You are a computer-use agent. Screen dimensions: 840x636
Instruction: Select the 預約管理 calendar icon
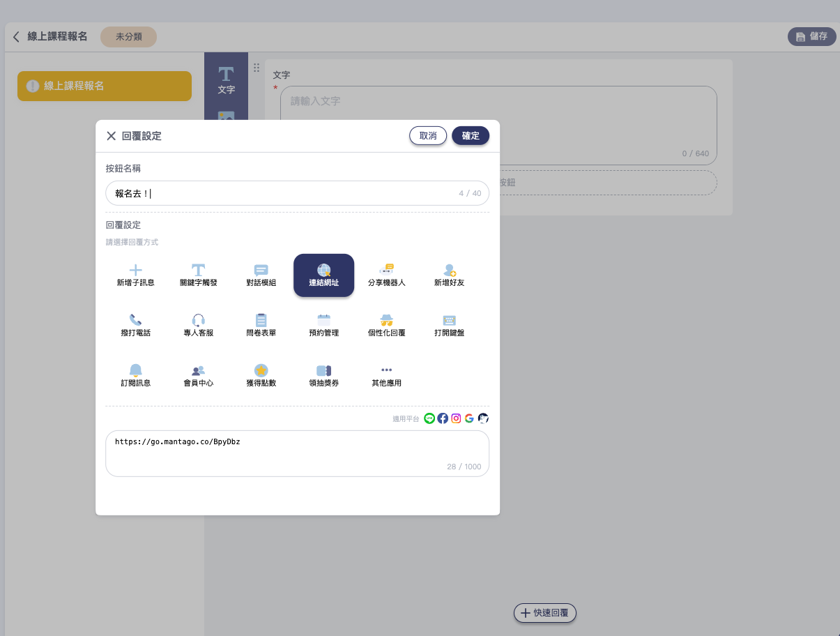pos(323,320)
